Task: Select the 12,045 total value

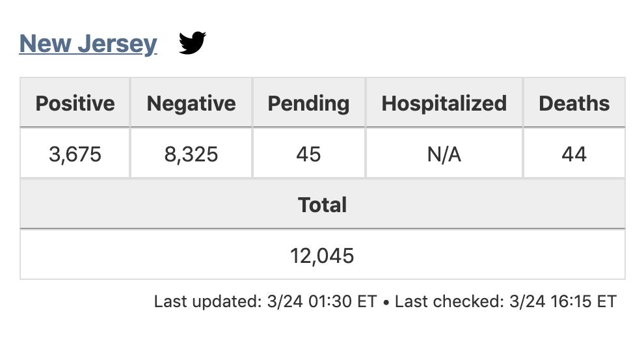Action: click(x=322, y=255)
